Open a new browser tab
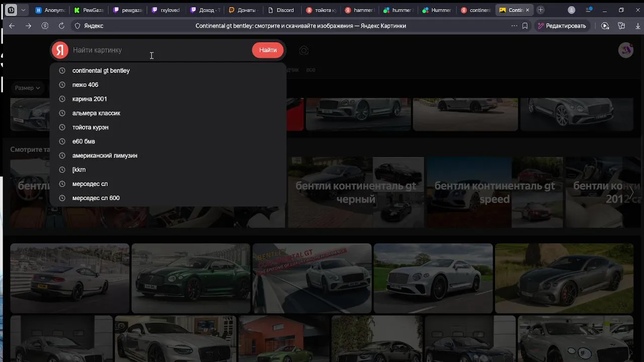644x362 pixels. [540, 10]
